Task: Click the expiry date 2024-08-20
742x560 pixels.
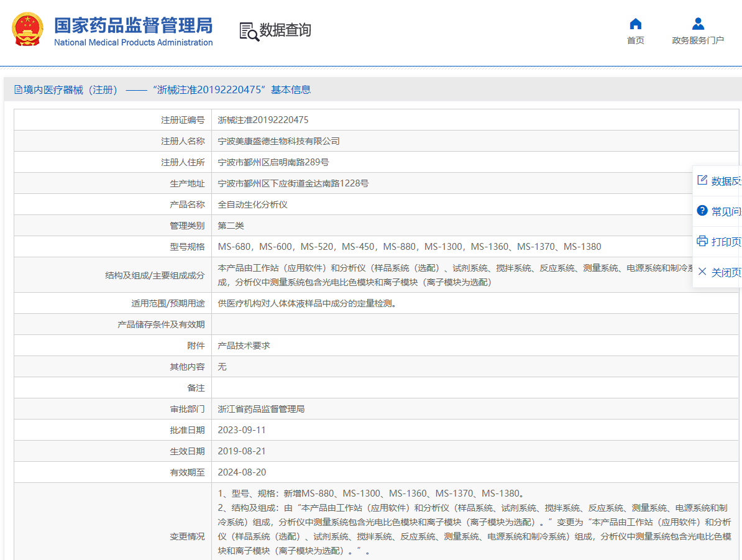Action: coord(242,472)
